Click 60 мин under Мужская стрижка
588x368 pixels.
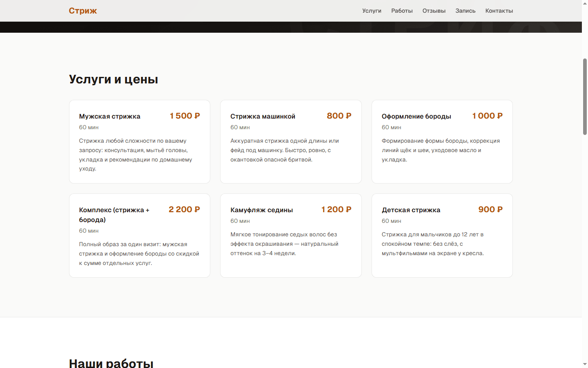click(89, 127)
